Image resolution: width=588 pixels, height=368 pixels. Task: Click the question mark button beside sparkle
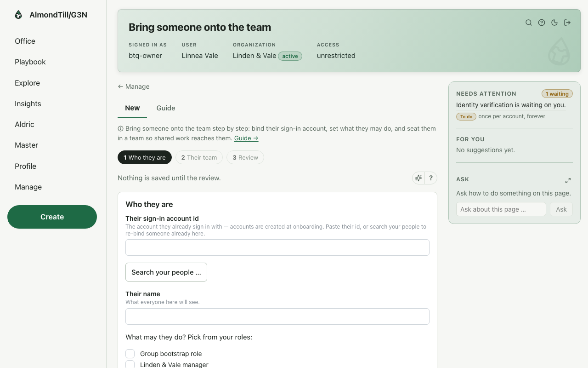431,178
